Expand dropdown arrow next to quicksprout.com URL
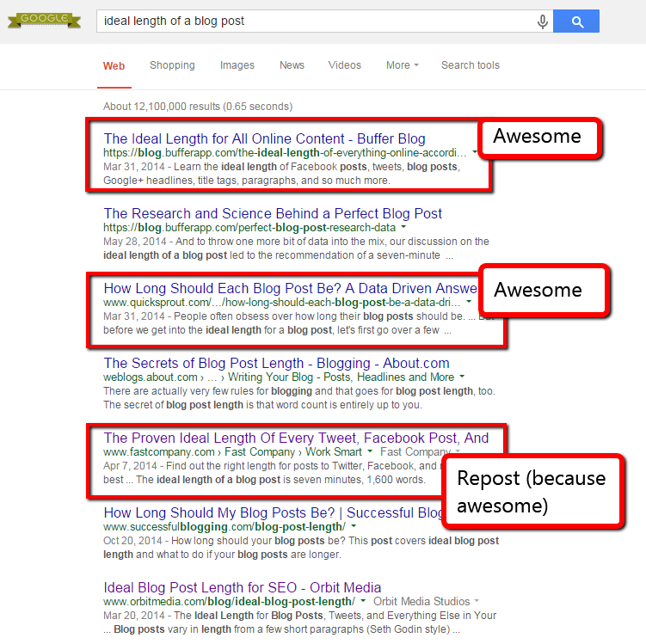646x644 pixels. tap(469, 302)
